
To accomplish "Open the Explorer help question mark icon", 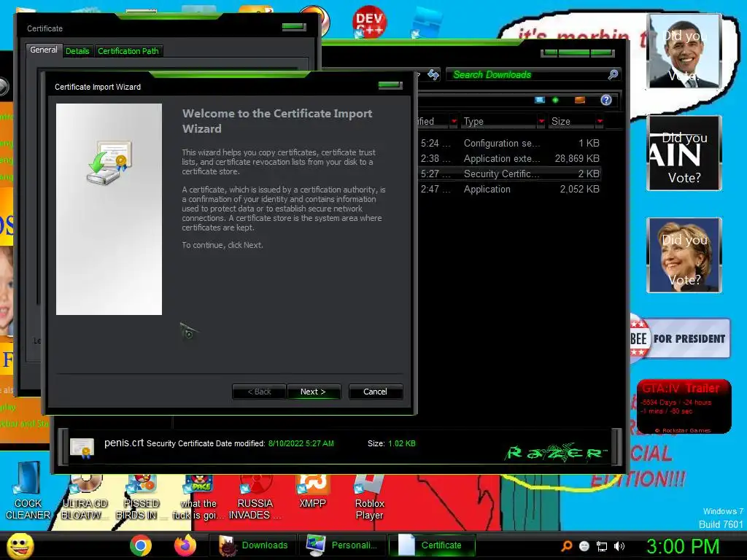I will (606, 100).
